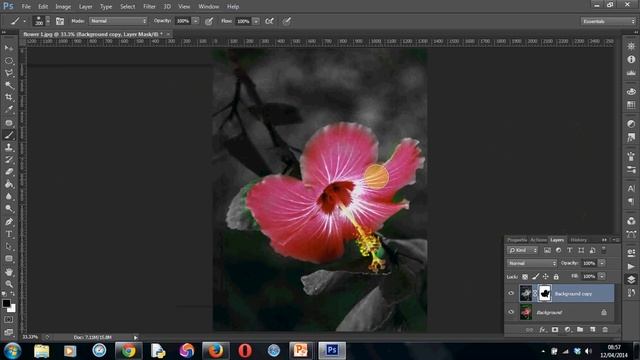Image resolution: width=640 pixels, height=360 pixels.
Task: Open the brush Mode dropdown
Action: click(x=118, y=21)
